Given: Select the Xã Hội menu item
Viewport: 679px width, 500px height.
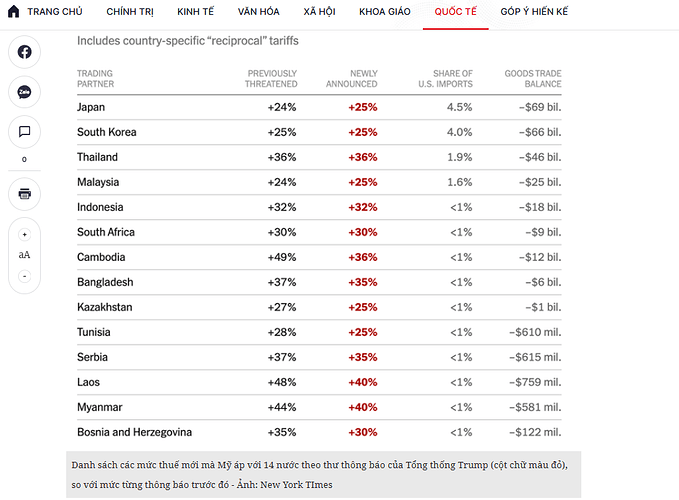Looking at the screenshot, I should click(x=322, y=12).
